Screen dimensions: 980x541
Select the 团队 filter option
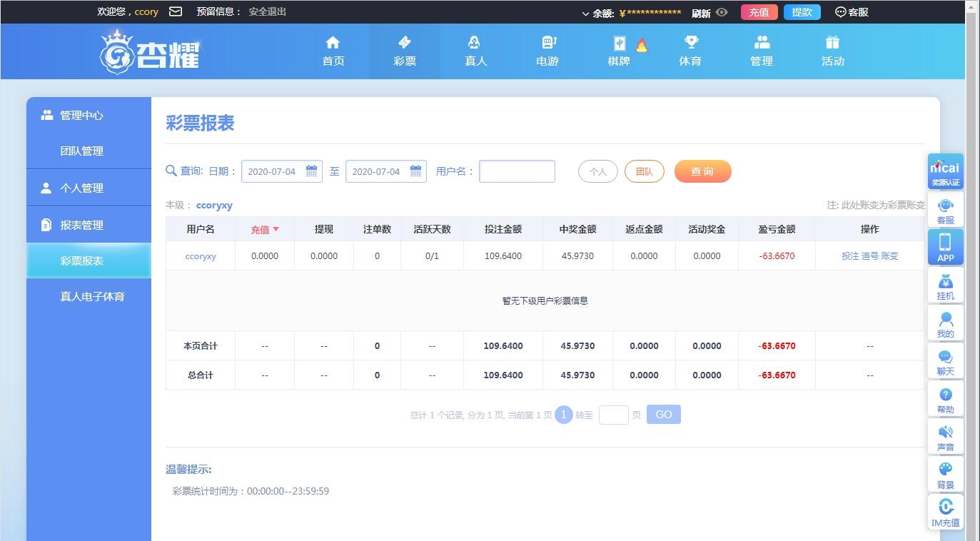pos(644,171)
